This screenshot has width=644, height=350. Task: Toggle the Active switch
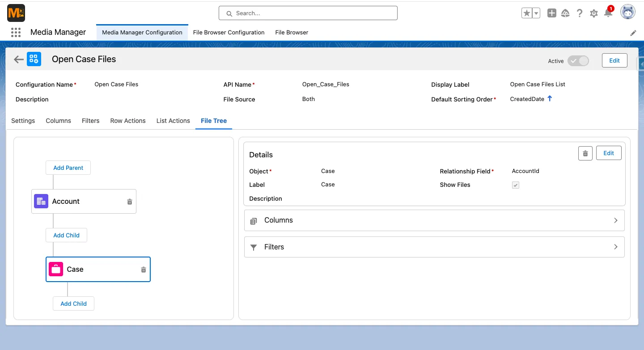[x=578, y=60]
